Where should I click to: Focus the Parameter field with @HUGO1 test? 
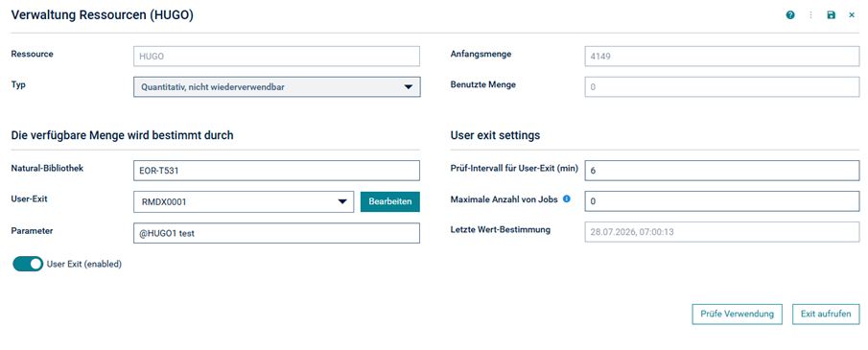(x=277, y=233)
